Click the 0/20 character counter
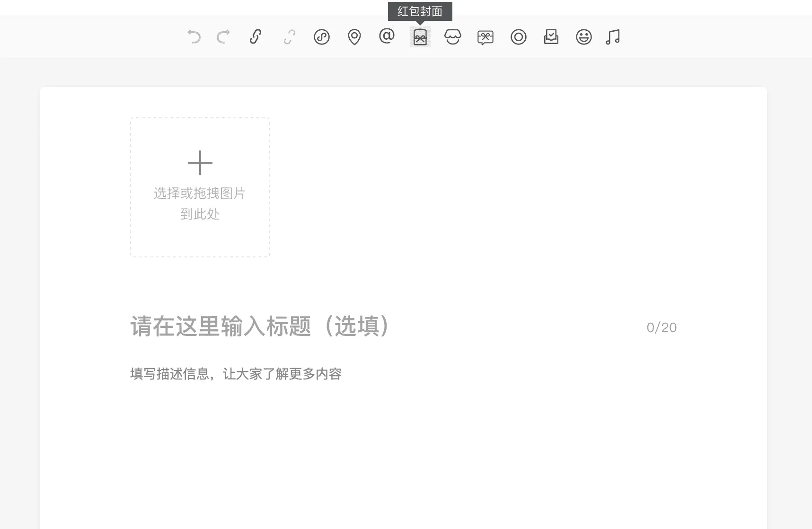This screenshot has height=529, width=812. [661, 327]
